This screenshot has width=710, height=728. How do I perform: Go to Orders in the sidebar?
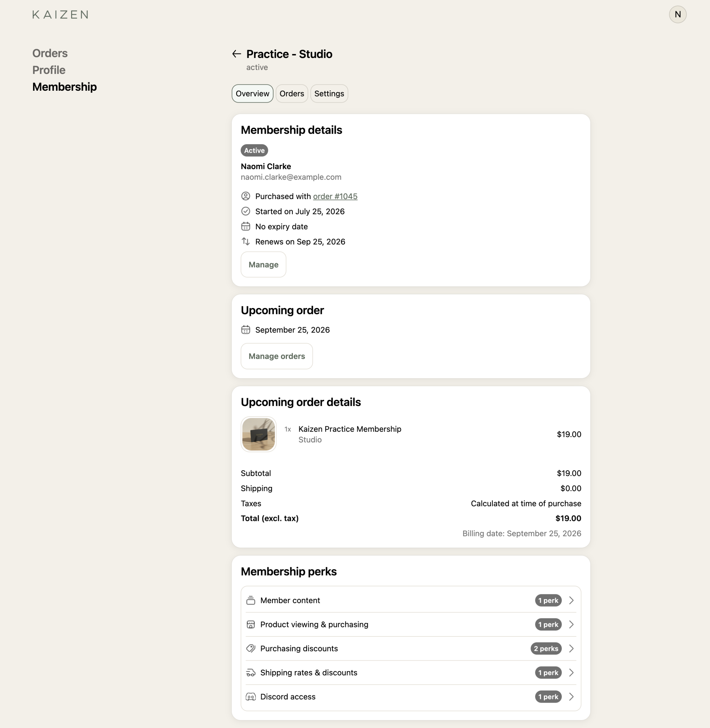50,53
